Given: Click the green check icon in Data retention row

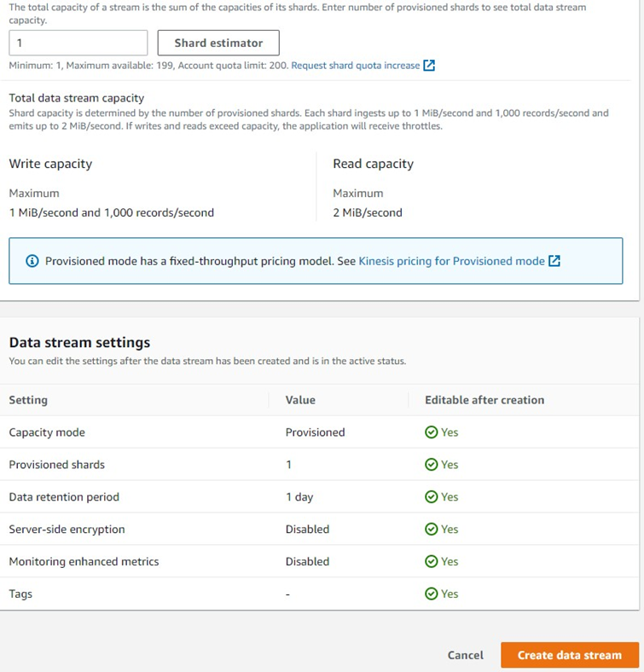Looking at the screenshot, I should [x=432, y=497].
